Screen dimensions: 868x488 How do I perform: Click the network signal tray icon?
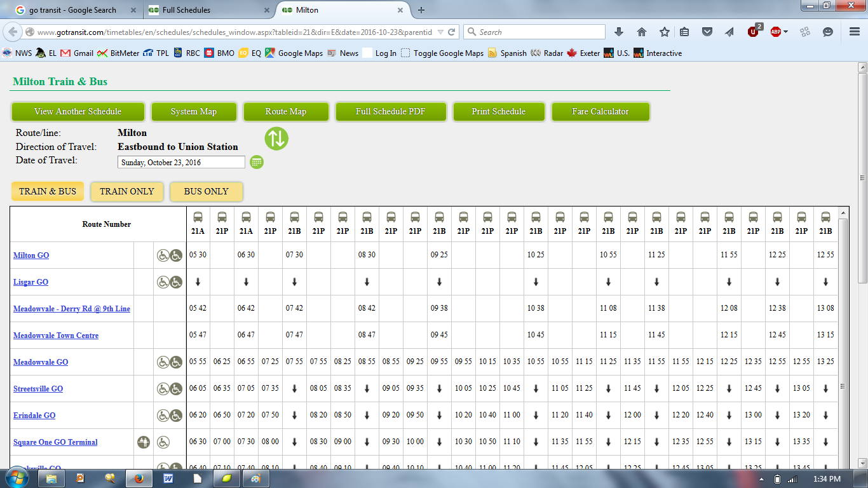coord(792,478)
